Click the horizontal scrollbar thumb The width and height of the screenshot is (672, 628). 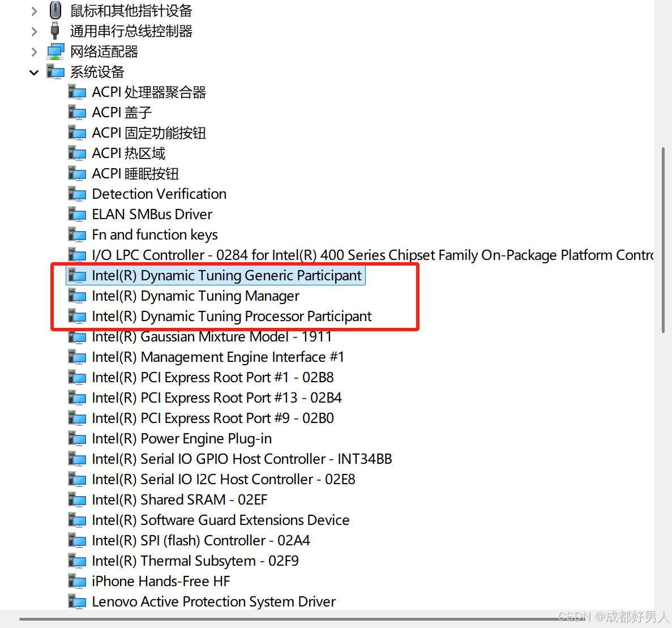(302, 619)
